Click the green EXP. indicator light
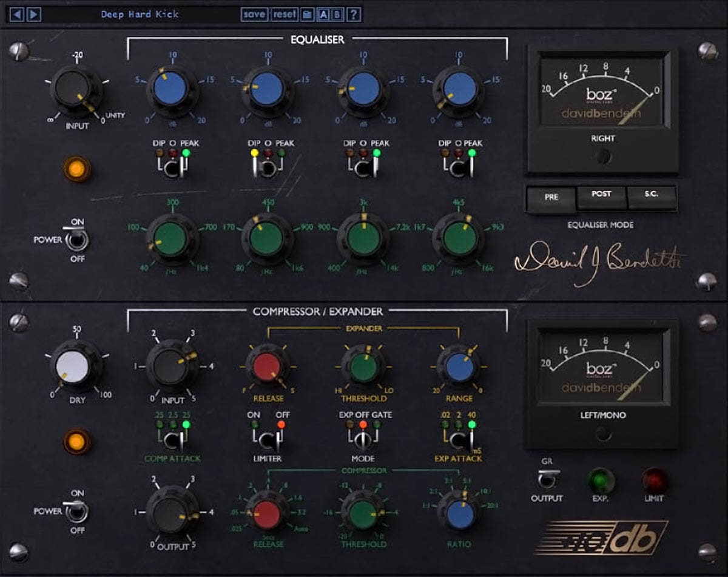This screenshot has width=728, height=577. pyautogui.click(x=601, y=481)
